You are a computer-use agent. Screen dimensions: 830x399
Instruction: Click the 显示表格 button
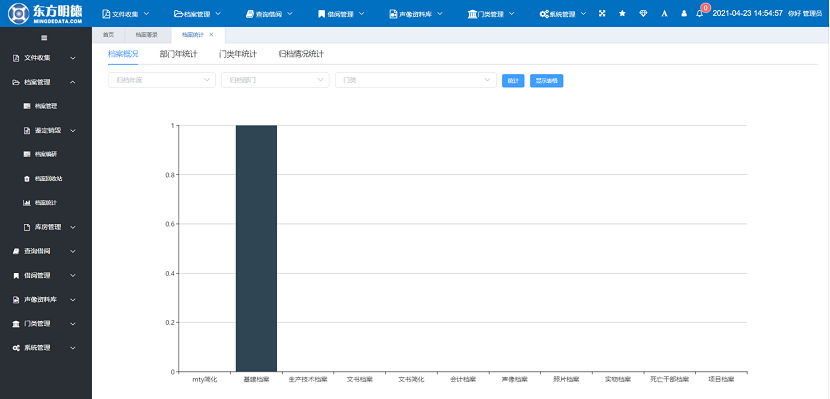[546, 80]
